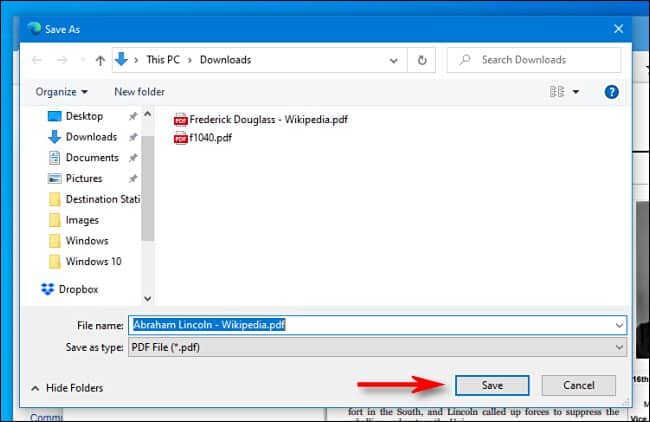650x422 pixels.
Task: Change the view layout icon
Action: [557, 92]
